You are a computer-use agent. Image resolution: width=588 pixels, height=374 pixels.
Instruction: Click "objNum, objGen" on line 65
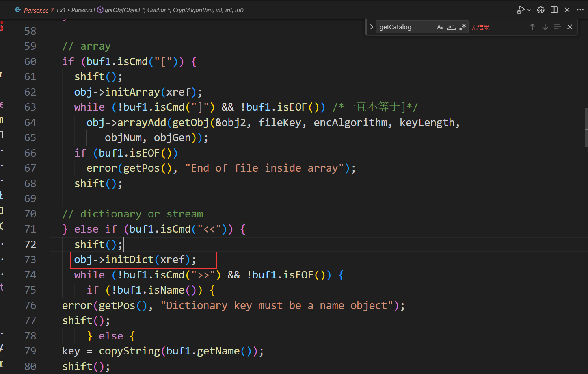pyautogui.click(x=148, y=137)
